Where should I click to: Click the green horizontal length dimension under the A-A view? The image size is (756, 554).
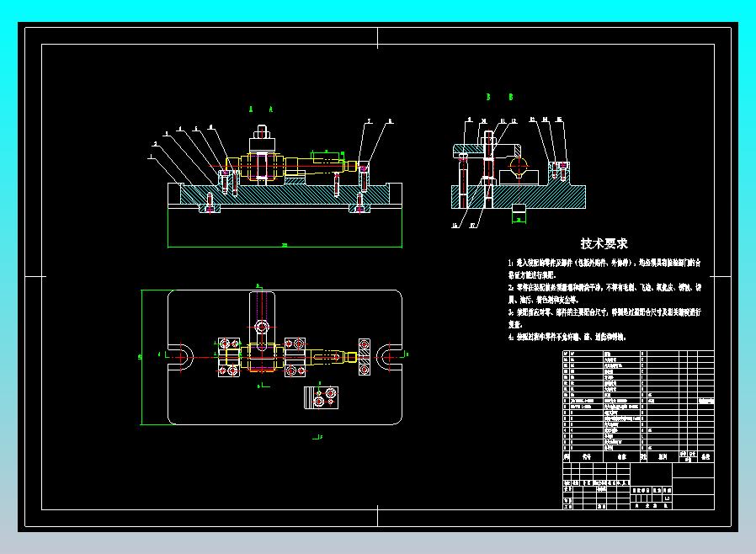285,245
